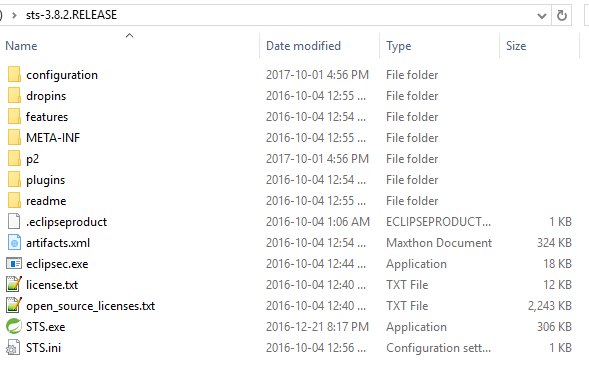Viewport: 589px width, 376px height.
Task: Refresh the folder with the reload button
Action: [562, 15]
